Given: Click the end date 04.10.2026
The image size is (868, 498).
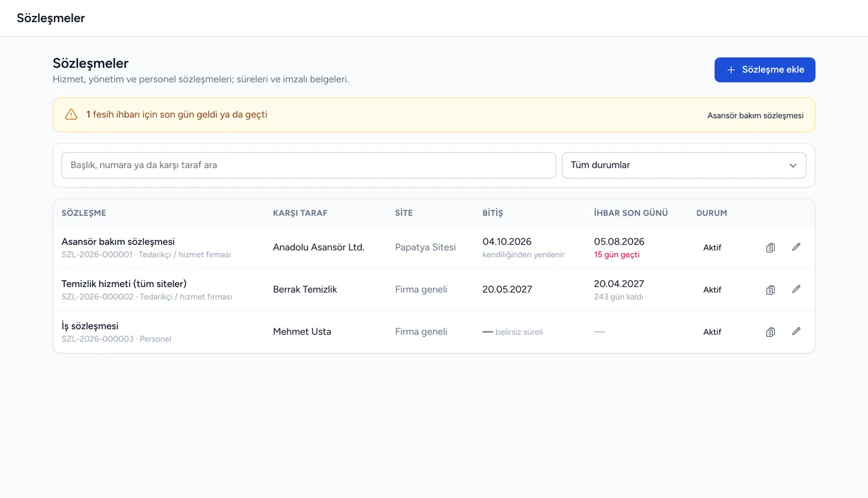Looking at the screenshot, I should [x=507, y=241].
